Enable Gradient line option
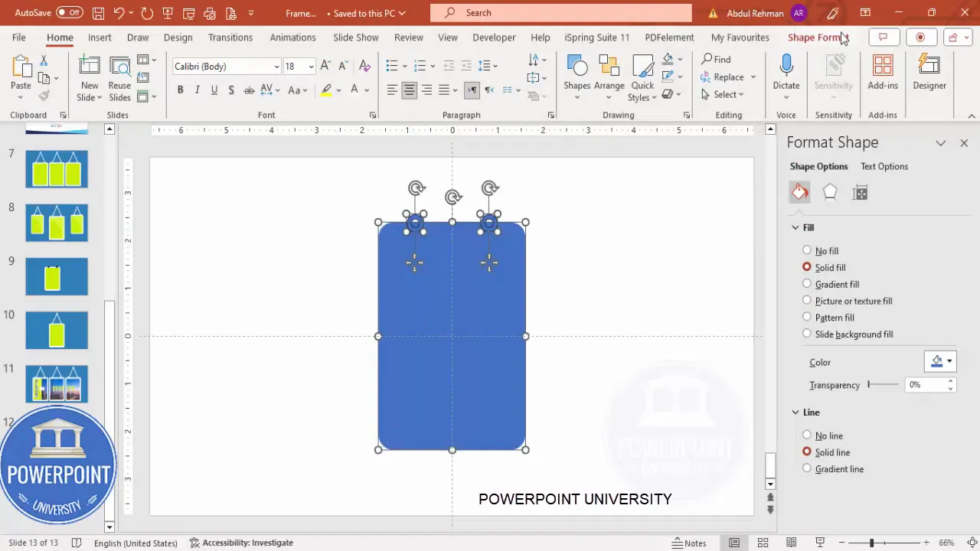 (x=807, y=469)
